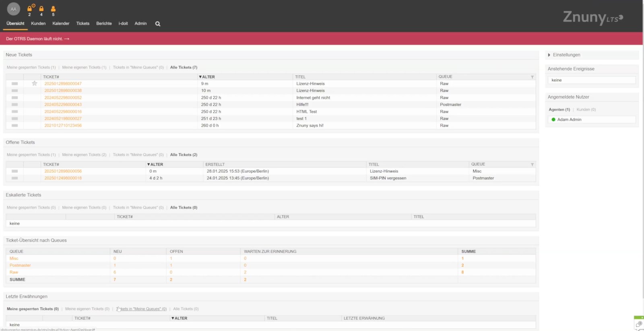The height and width of the screenshot is (331, 644).
Task: Open the i-doit menu
Action: [123, 23]
